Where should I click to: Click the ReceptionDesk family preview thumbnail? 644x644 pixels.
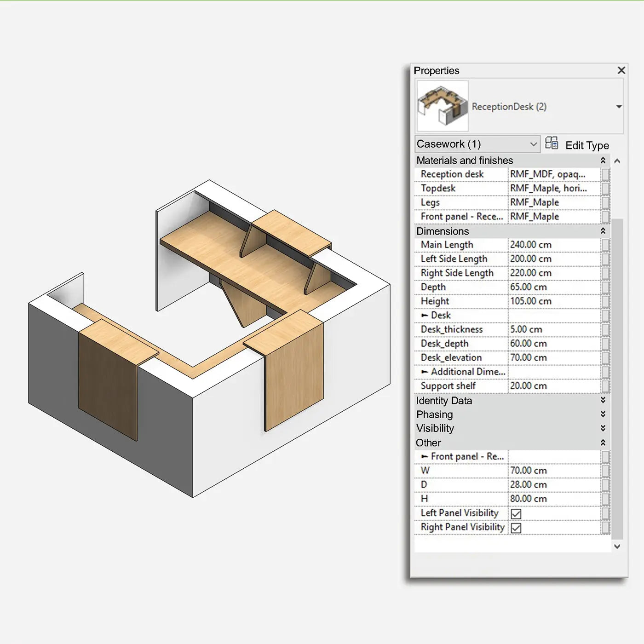coord(442,106)
